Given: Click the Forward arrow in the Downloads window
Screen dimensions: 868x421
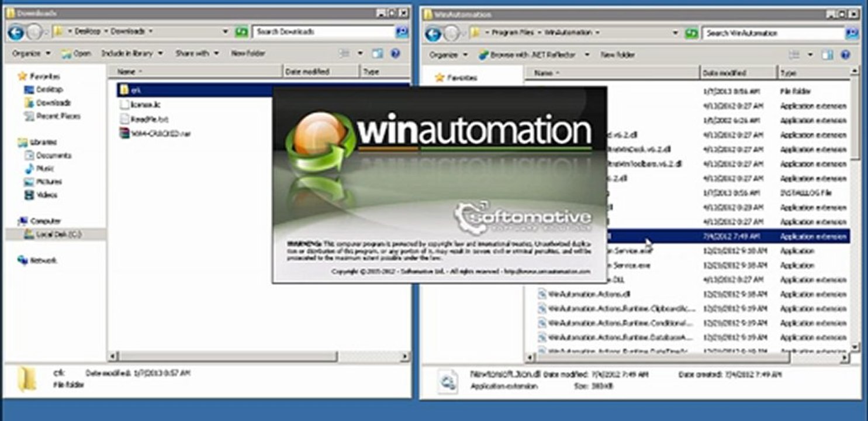Looking at the screenshot, I should coord(34,32).
